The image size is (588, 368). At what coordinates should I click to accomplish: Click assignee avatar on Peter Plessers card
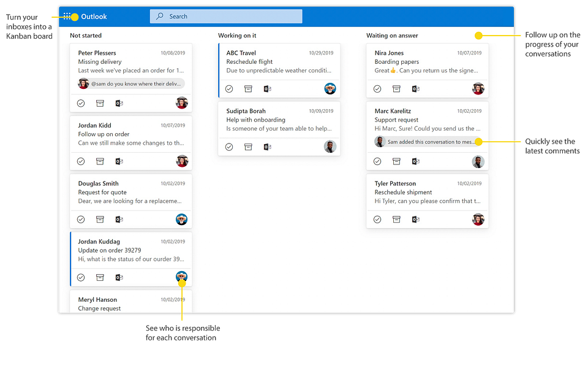coord(182,103)
